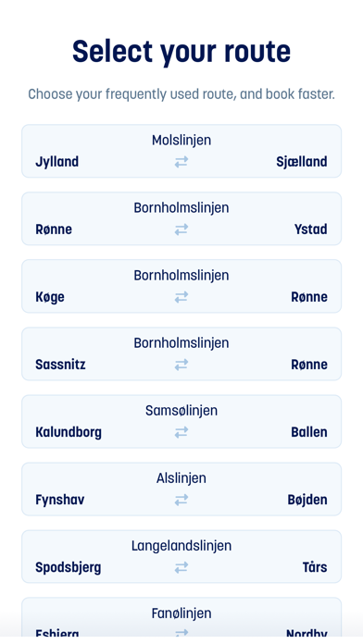Click the Kalundborg port name

coord(69,432)
